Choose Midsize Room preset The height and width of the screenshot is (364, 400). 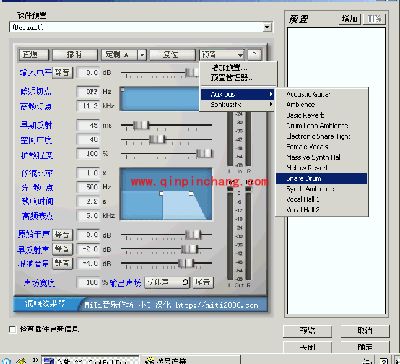(322, 168)
